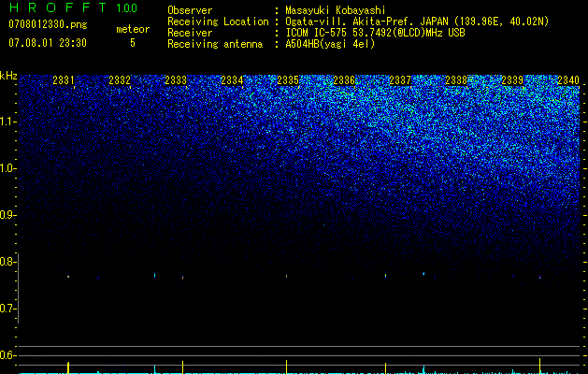
Task: Click the meteor echo dot just before 2337
Action: pyautogui.click(x=385, y=275)
